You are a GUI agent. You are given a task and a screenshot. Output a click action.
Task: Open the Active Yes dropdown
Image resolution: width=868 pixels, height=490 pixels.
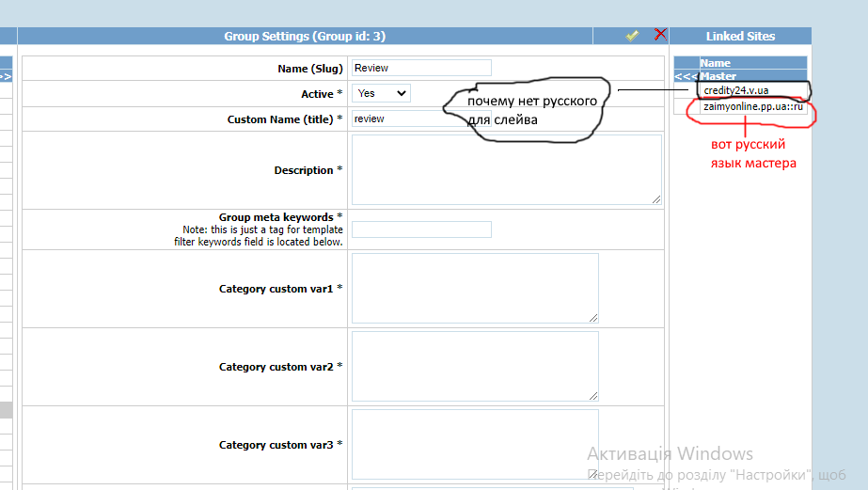tap(381, 93)
